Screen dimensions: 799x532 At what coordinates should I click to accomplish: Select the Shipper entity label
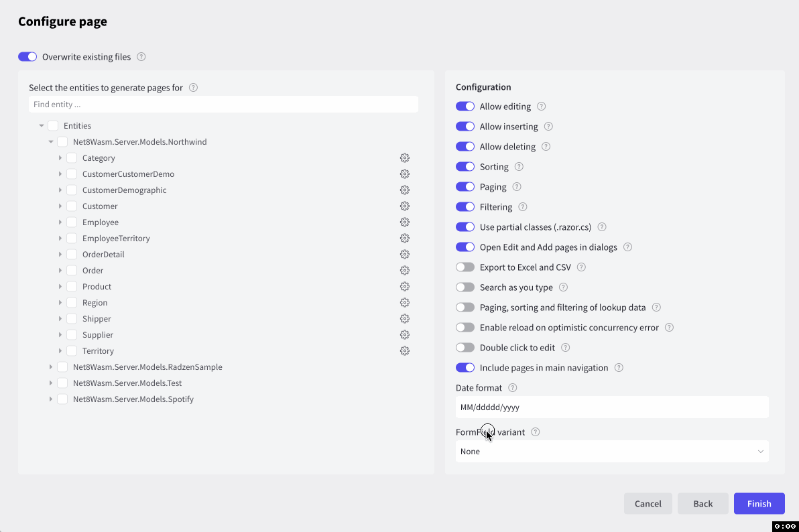coord(97,318)
